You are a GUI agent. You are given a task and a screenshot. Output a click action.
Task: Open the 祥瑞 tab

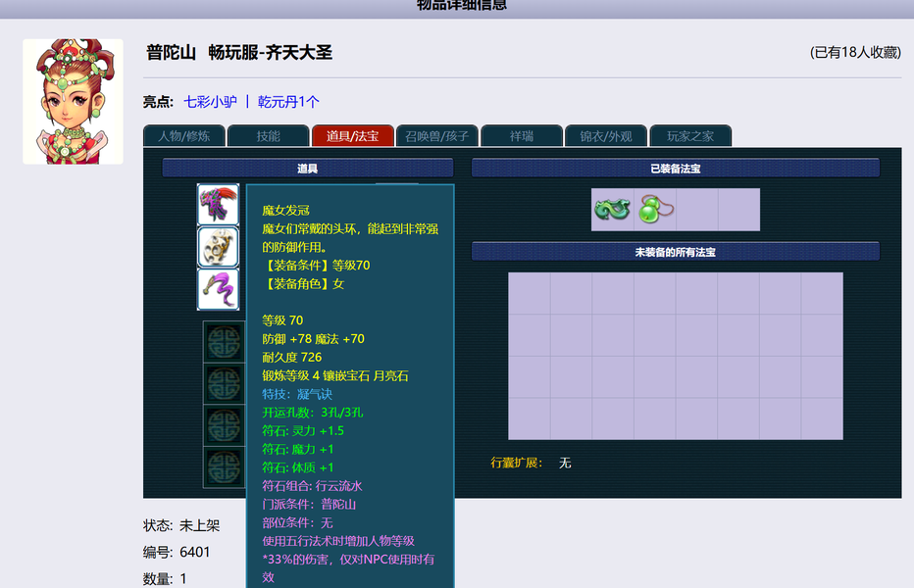point(522,136)
